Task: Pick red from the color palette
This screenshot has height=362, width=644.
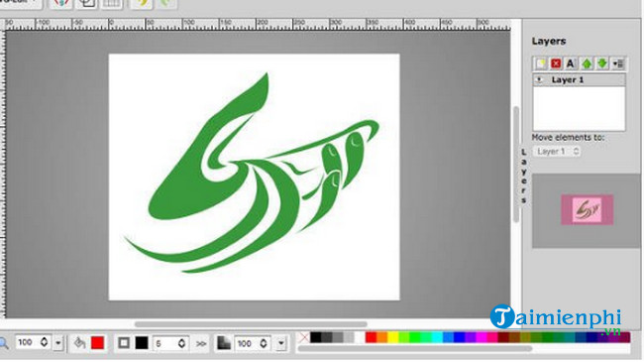Action: point(371,338)
